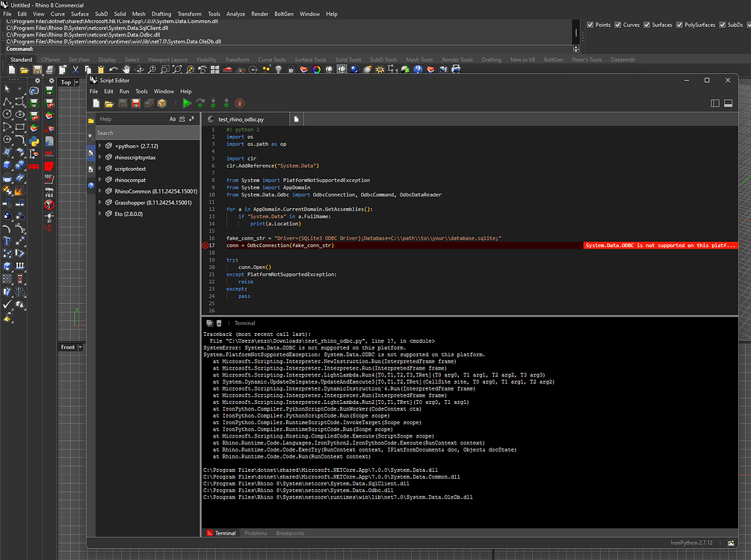Click Open folder icon in Script Editor
This screenshot has width=751, height=560.
point(108,103)
